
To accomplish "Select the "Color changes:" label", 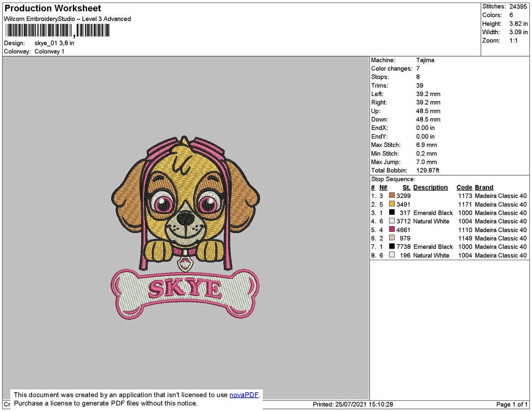I will pos(392,68).
